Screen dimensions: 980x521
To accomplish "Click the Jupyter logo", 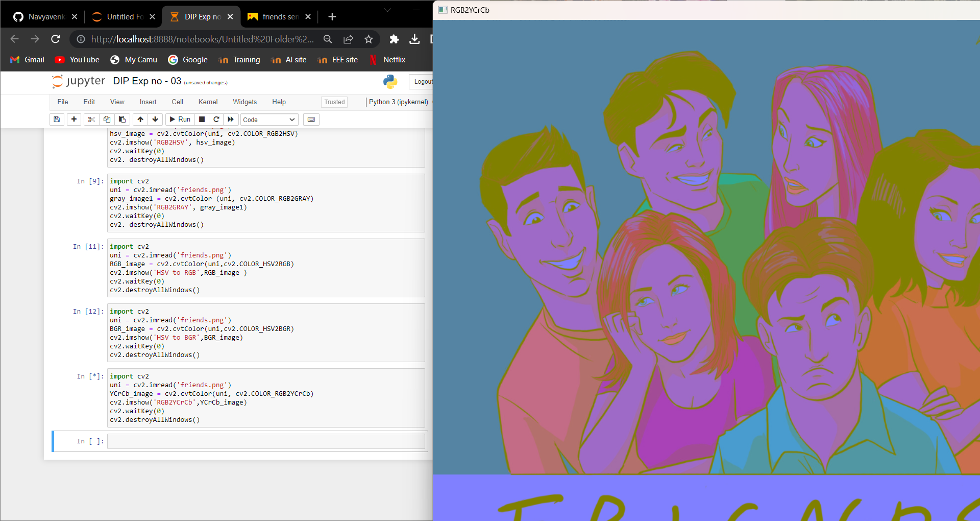I will 79,81.
